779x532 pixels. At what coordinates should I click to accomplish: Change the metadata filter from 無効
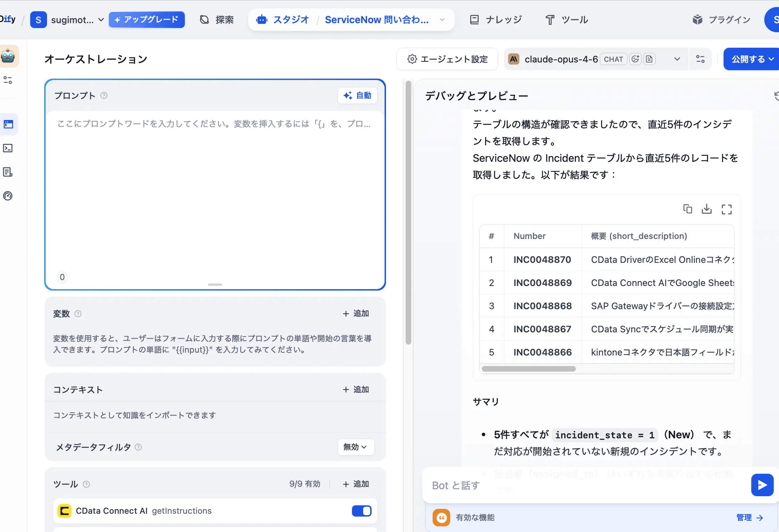(x=355, y=447)
